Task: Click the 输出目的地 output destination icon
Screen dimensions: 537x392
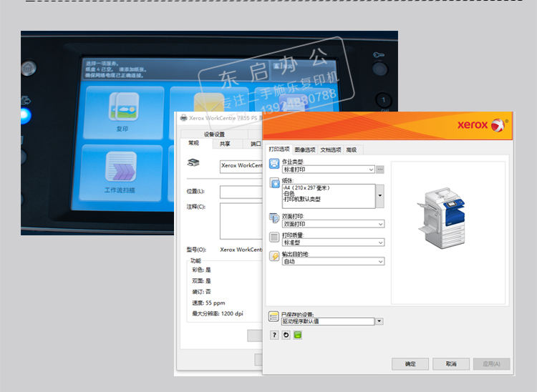Action: click(274, 256)
